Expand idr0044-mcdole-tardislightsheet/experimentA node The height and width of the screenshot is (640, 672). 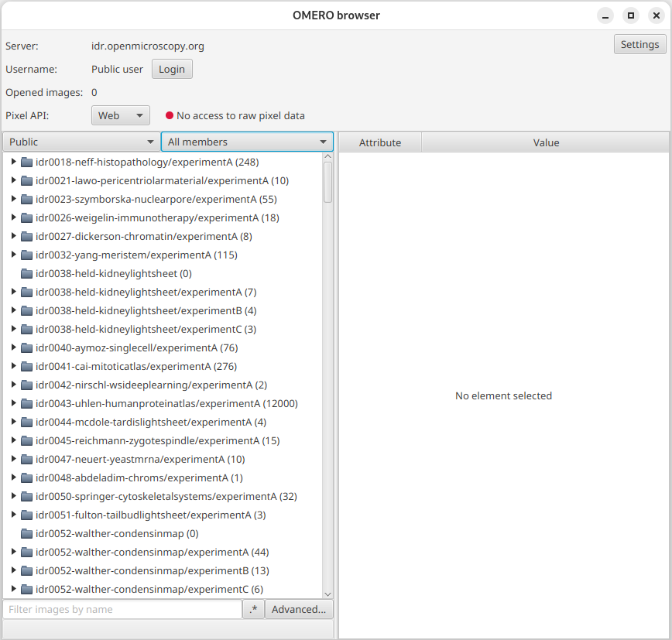[x=13, y=422]
